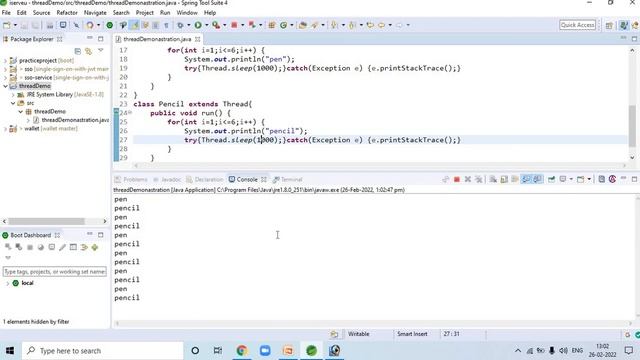Image resolution: width=640 pixels, height=360 pixels.
Task: Open the New file dropdown arrow
Action: click(15, 25)
